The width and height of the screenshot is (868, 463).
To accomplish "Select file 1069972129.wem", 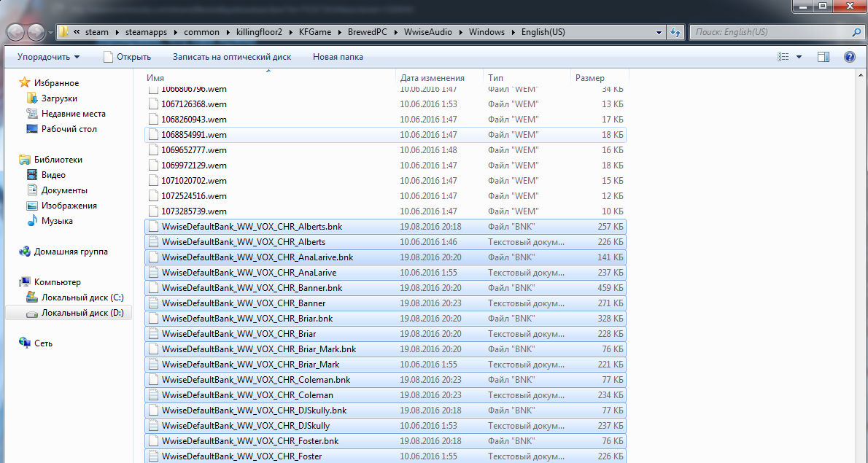I will (385, 166).
